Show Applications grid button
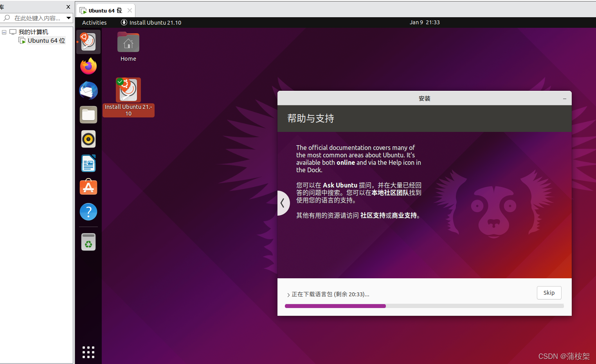596x364 pixels. pyautogui.click(x=88, y=352)
